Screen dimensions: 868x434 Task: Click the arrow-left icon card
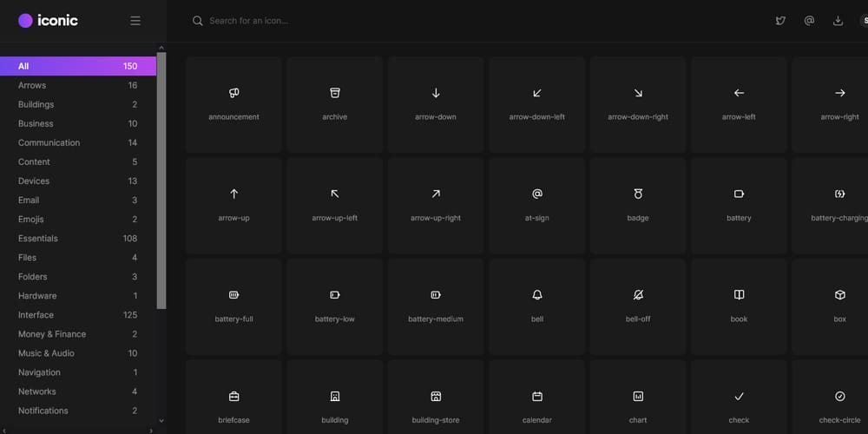(739, 104)
